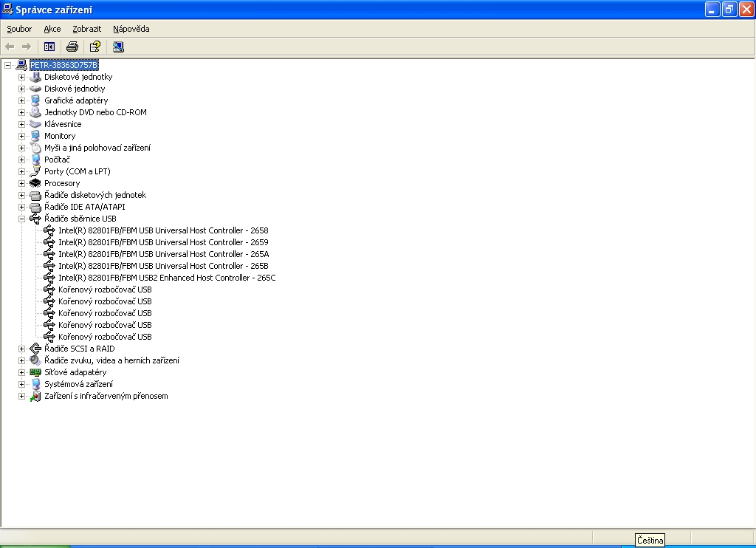The image size is (756, 548).
Task: Minimize the Správce zařízení window
Action: 712,9
